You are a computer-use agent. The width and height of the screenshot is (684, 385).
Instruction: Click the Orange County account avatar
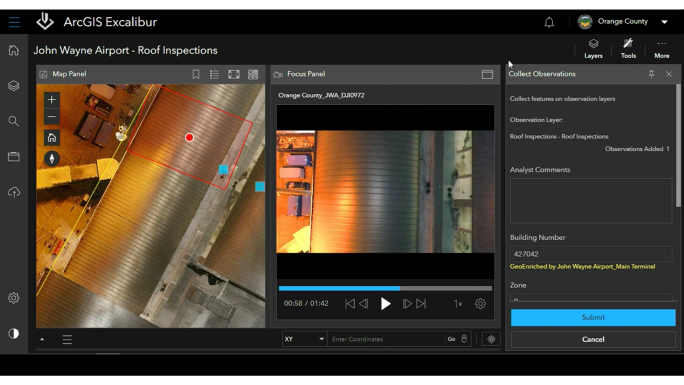coord(585,21)
